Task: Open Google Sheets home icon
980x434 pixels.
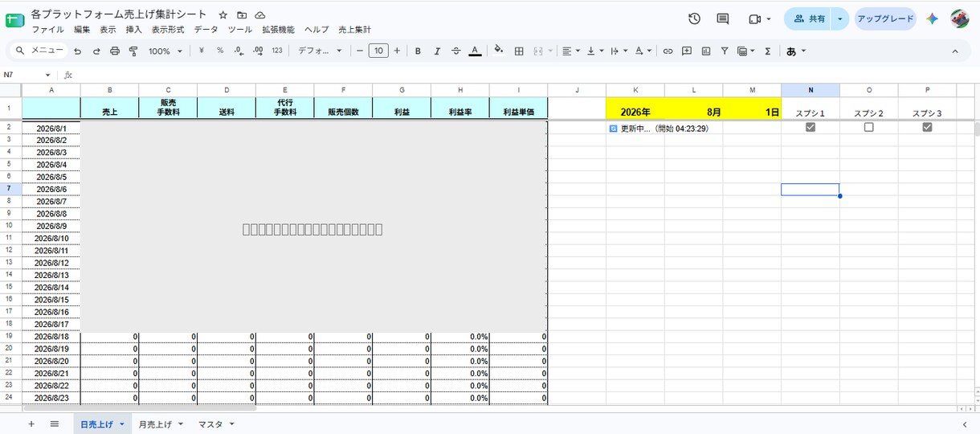Action: (14, 20)
